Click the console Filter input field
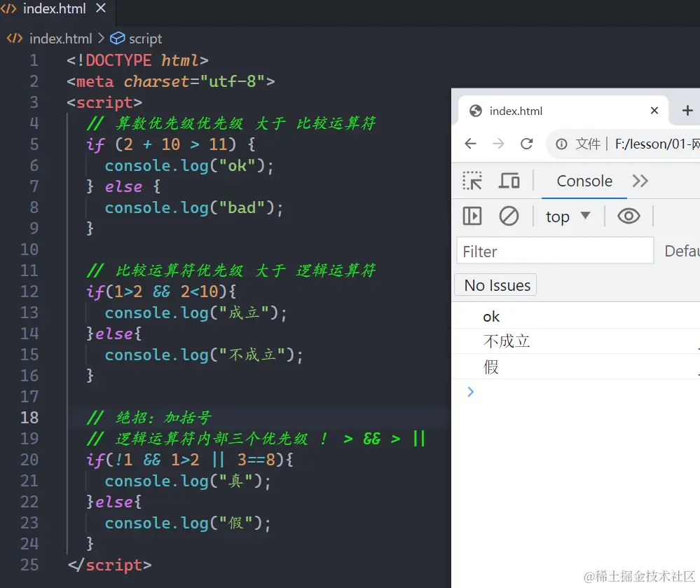This screenshot has width=700, height=588. (555, 252)
